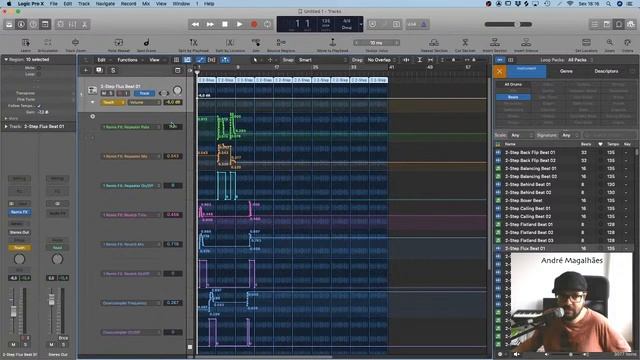Open the Mixer button
The width and height of the screenshot is (640, 360).
pos(72,24)
